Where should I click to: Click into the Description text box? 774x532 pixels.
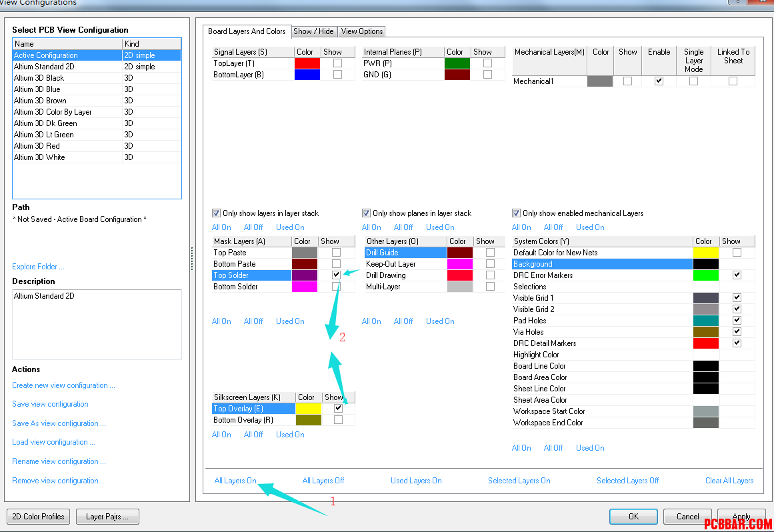coord(97,324)
